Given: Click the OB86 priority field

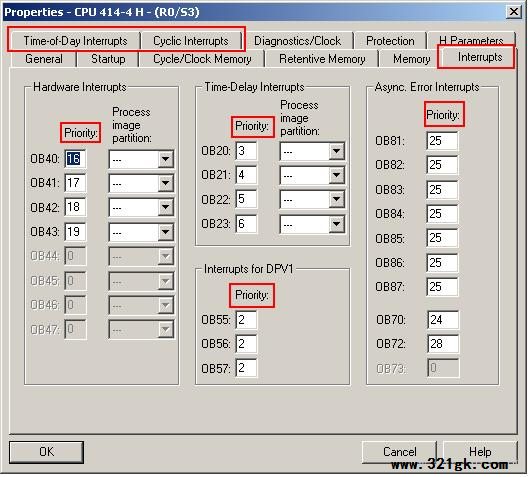Looking at the screenshot, I should click(x=442, y=263).
